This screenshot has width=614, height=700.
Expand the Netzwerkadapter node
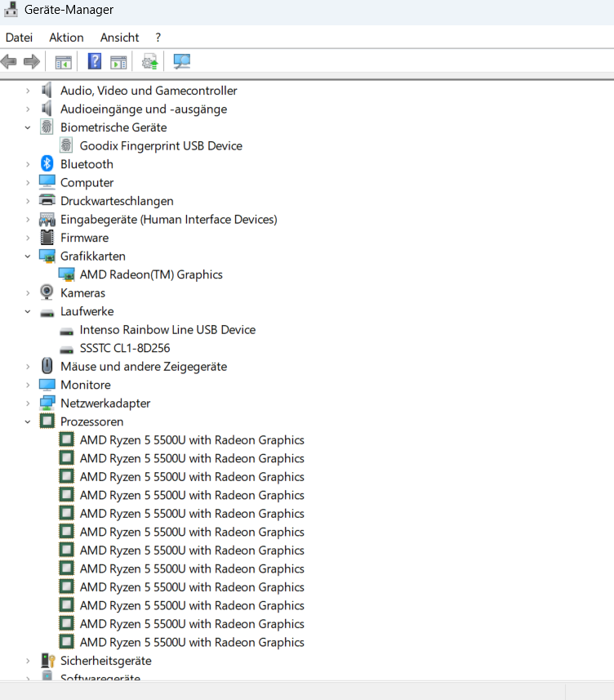[x=28, y=404]
